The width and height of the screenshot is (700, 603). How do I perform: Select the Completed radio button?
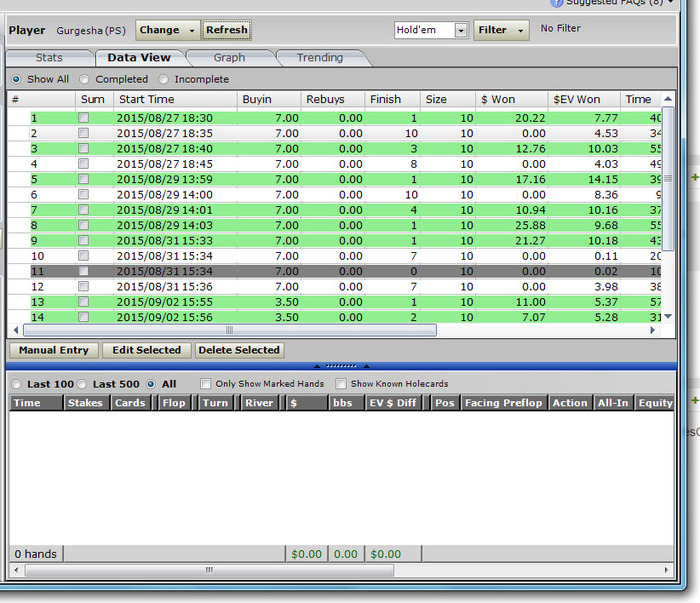tap(84, 79)
